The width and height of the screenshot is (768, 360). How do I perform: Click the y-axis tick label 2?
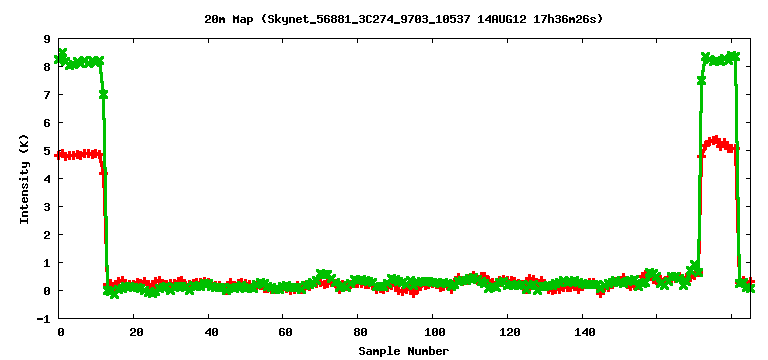48,235
